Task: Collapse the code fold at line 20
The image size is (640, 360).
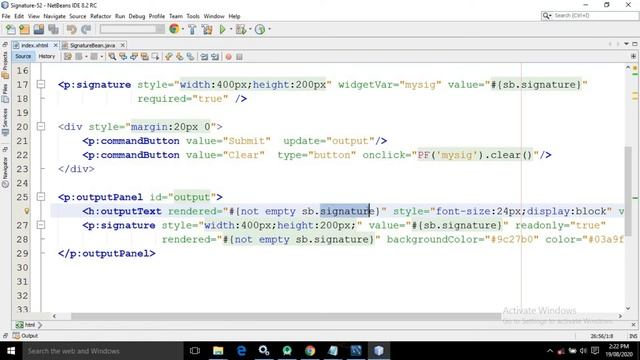Action: pyautogui.click(x=41, y=127)
